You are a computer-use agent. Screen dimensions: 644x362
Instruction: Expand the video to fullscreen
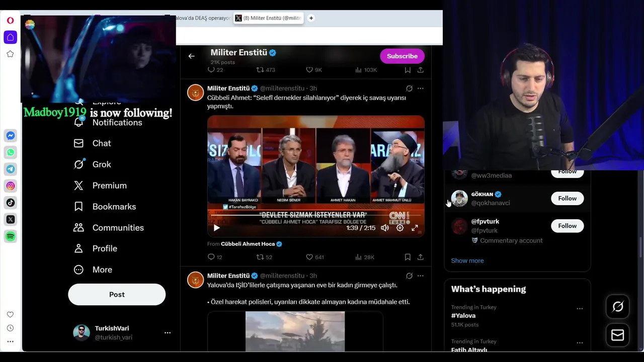[415, 228]
